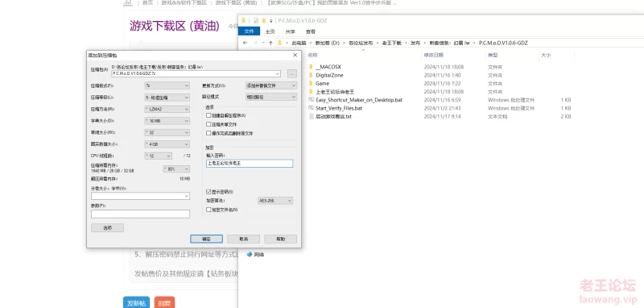Open the quick access toolbar customize arrow
The image size is (644, 308).
(x=271, y=21)
